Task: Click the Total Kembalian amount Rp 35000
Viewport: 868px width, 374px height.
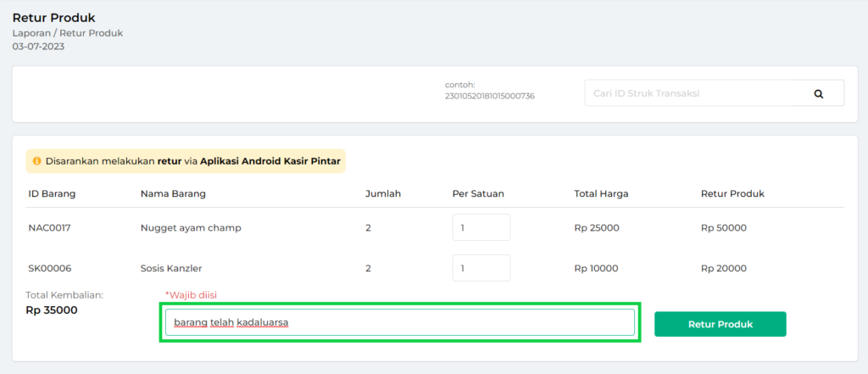Action: pyautogui.click(x=52, y=310)
